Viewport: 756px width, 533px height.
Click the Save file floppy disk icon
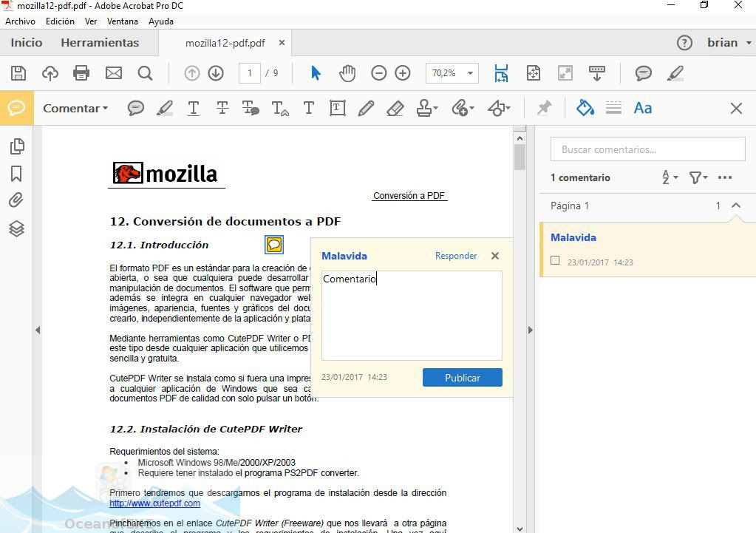(x=18, y=73)
